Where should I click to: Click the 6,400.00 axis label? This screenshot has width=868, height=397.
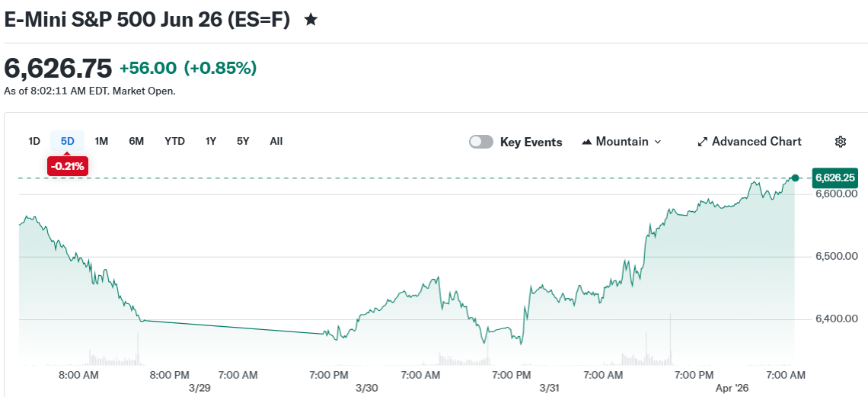coord(837,319)
